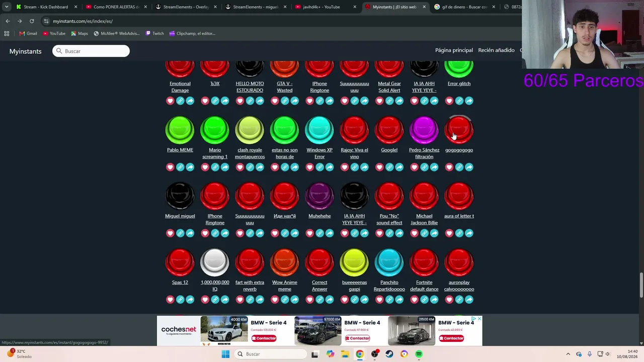Screen dimensions: 644x362
Task: Go back to the previous page
Action: pos(8,21)
